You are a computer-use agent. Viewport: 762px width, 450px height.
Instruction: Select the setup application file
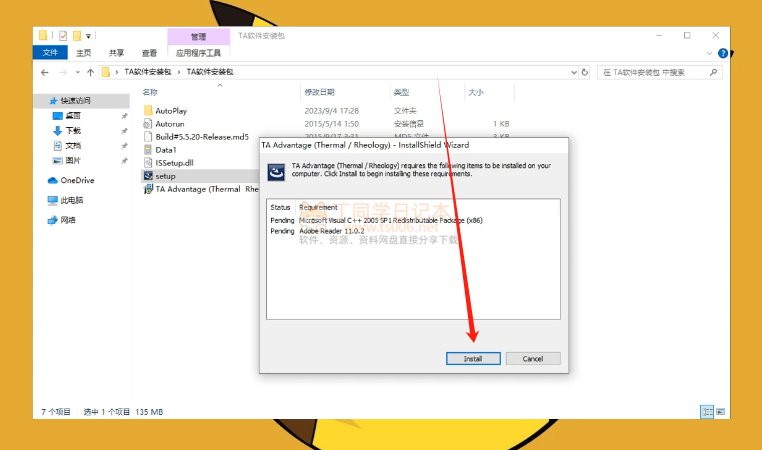[165, 176]
